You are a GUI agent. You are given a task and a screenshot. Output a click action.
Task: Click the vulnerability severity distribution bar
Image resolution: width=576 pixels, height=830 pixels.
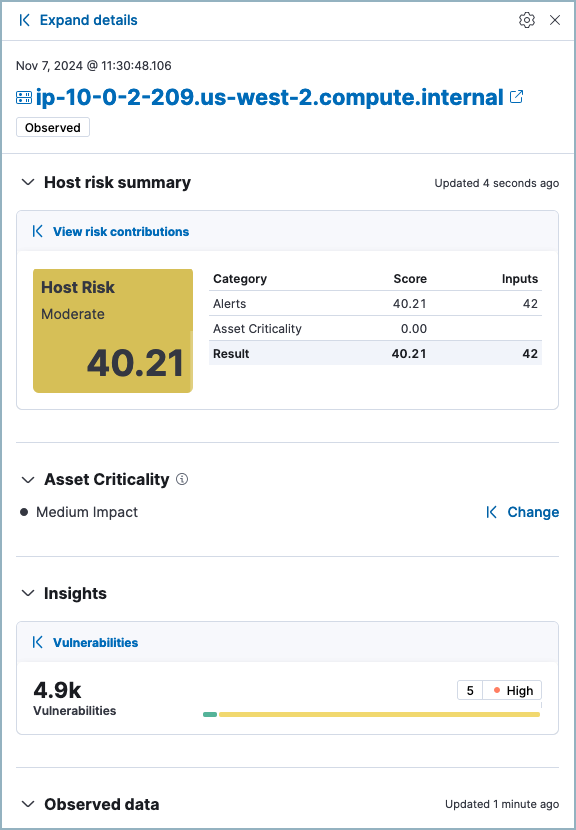point(370,714)
